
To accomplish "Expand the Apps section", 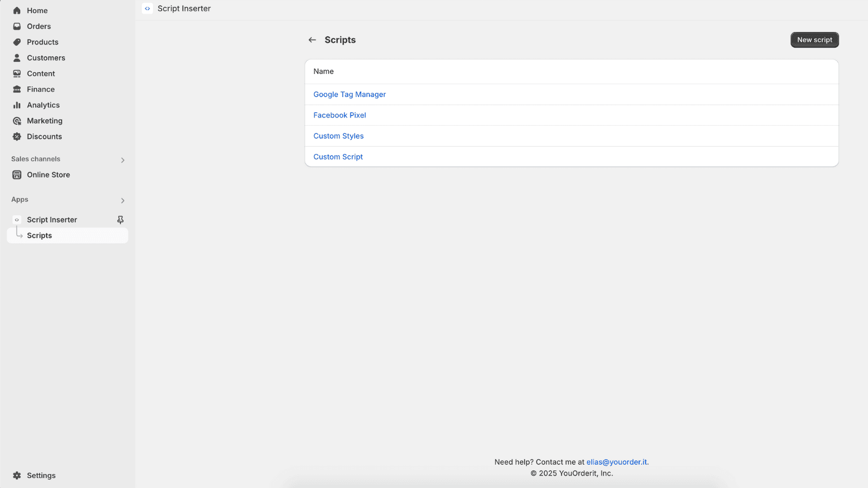I will [123, 200].
